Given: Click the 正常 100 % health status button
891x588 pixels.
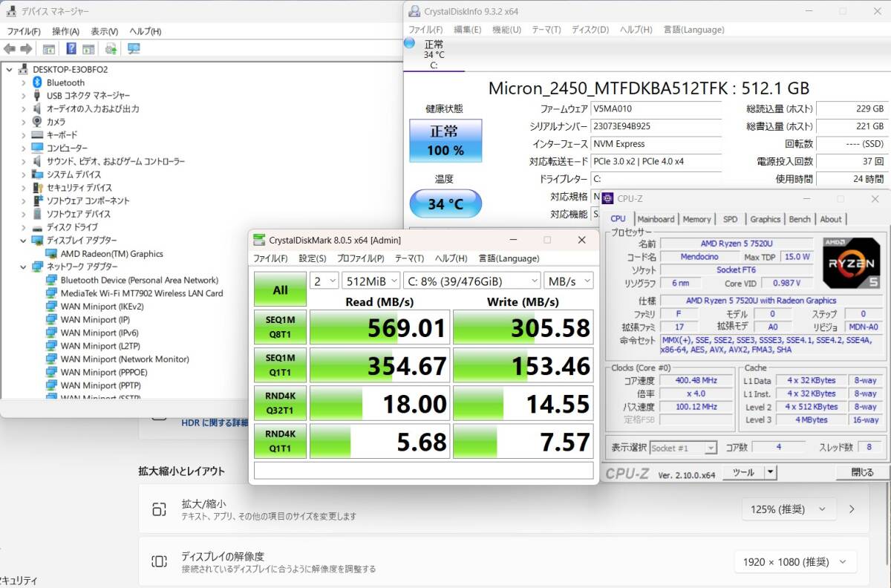Looking at the screenshot, I should 446,140.
